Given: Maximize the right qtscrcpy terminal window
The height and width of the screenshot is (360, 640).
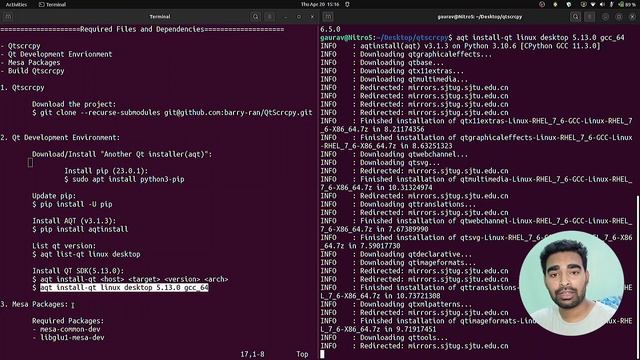Looking at the screenshot, I should point(619,17).
